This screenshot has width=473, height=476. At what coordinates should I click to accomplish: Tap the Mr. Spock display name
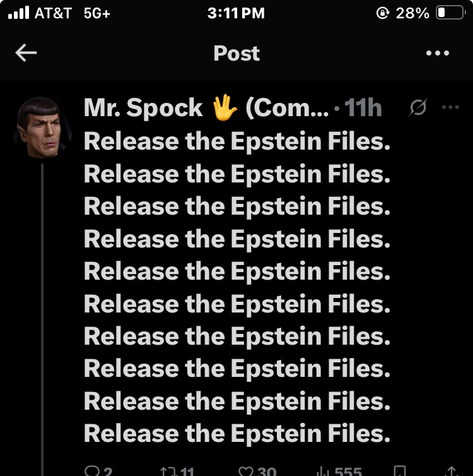click(x=143, y=109)
